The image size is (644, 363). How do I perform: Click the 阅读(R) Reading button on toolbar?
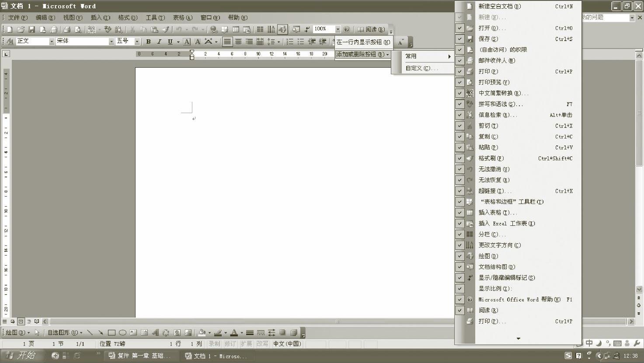point(372,29)
